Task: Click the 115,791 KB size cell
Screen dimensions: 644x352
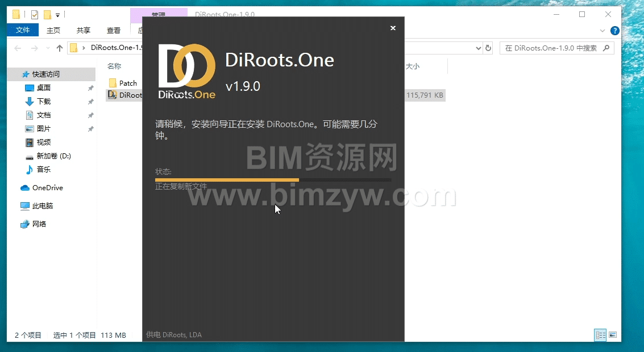Action: point(425,95)
